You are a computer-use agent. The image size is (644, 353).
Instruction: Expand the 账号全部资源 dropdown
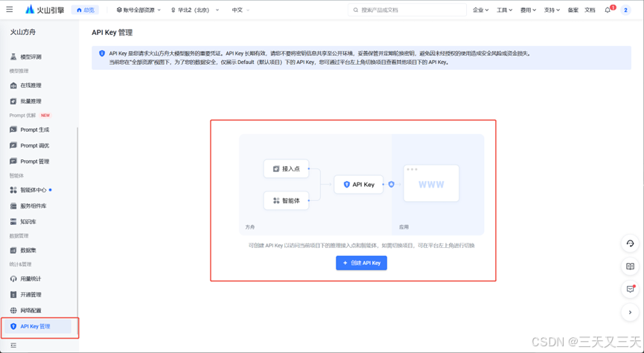pos(138,10)
